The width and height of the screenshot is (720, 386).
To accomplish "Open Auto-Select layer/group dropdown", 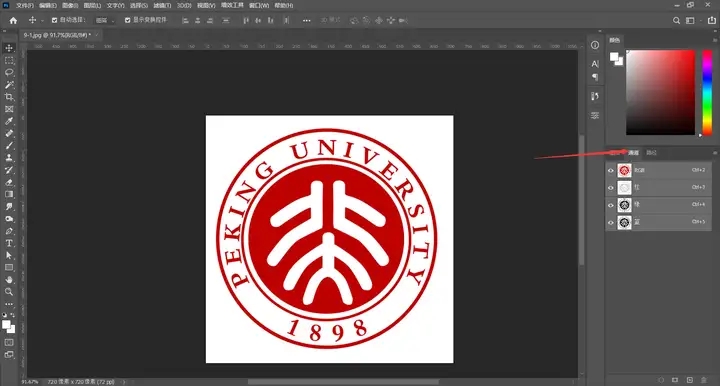I will pyautogui.click(x=104, y=20).
